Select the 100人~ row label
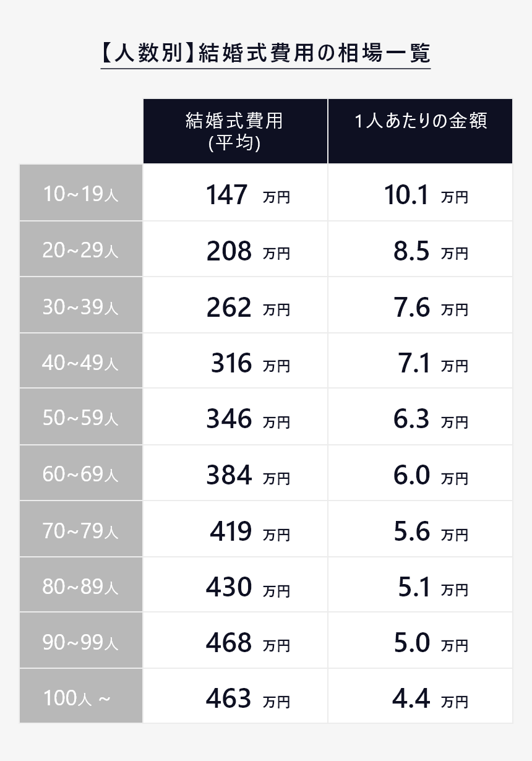Image resolution: width=532 pixels, height=761 pixels. pos(81,699)
